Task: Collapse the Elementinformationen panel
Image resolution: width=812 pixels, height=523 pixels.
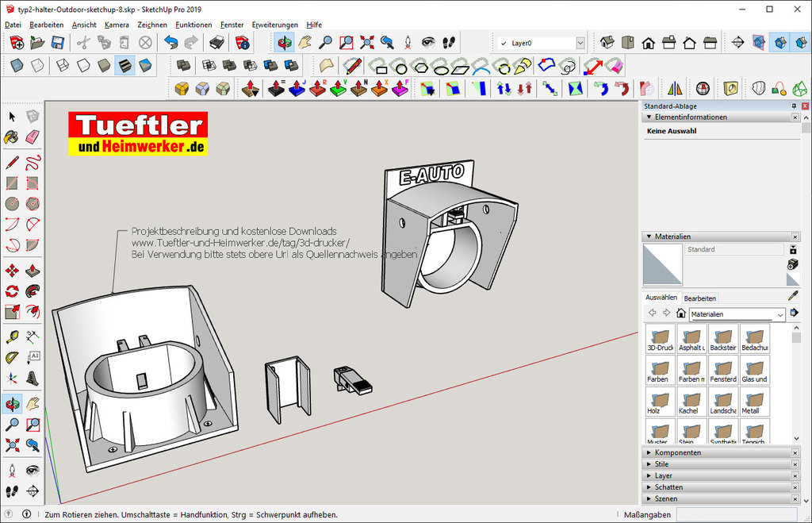Action: click(x=649, y=117)
